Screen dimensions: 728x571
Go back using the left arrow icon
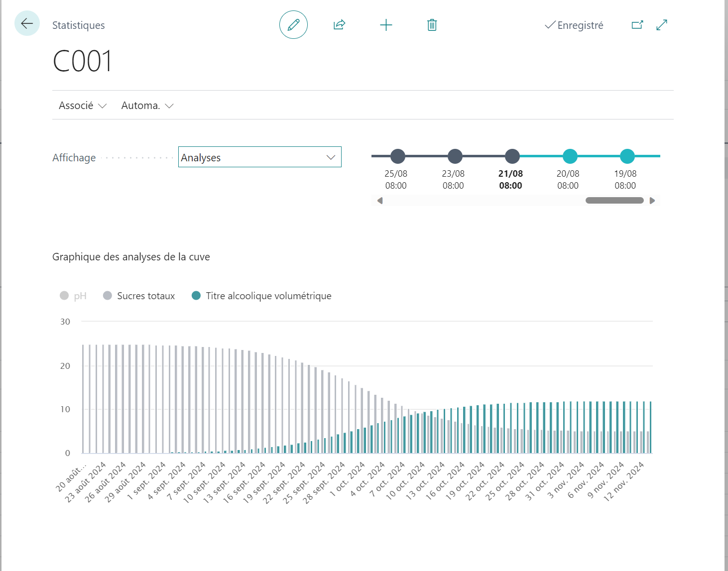tap(27, 23)
